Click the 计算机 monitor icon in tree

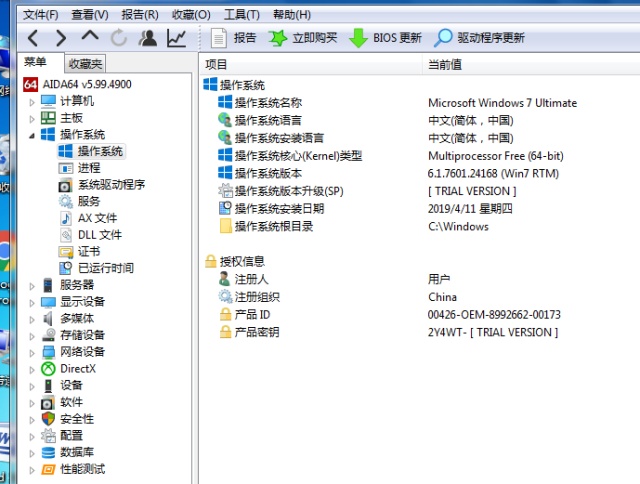click(48, 101)
